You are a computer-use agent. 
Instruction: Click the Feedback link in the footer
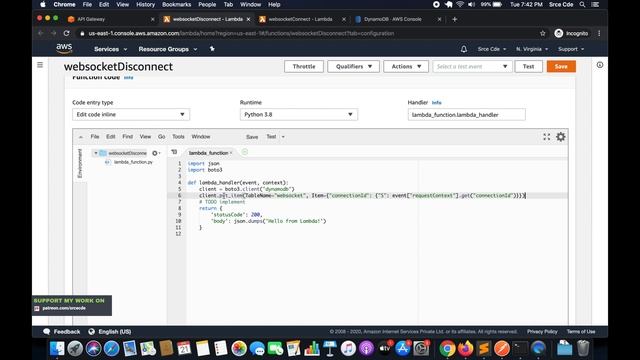(x=62, y=331)
